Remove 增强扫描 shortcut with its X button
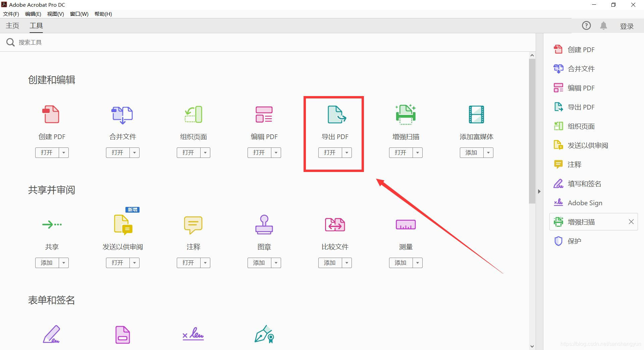 coord(631,222)
